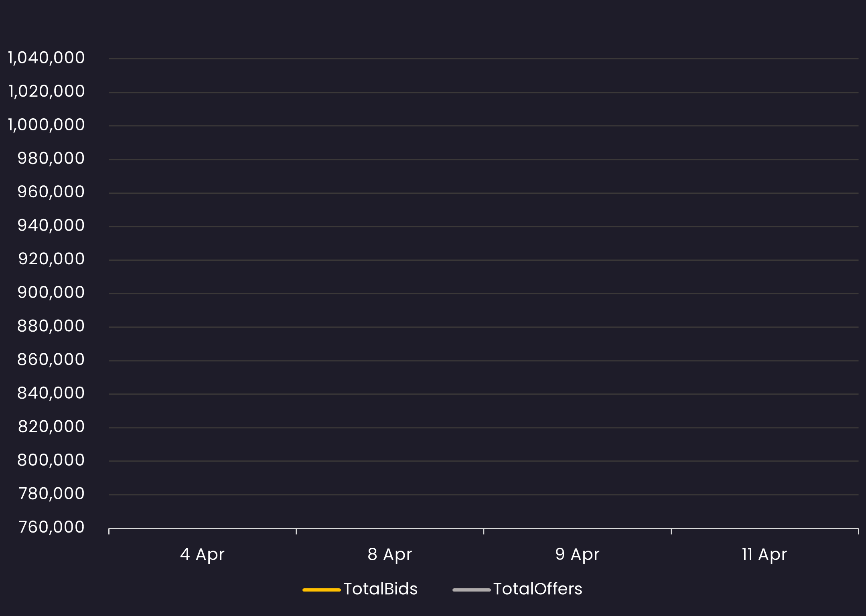The image size is (866, 616).
Task: Click the 900,000 y-axis value
Action: 51,293
